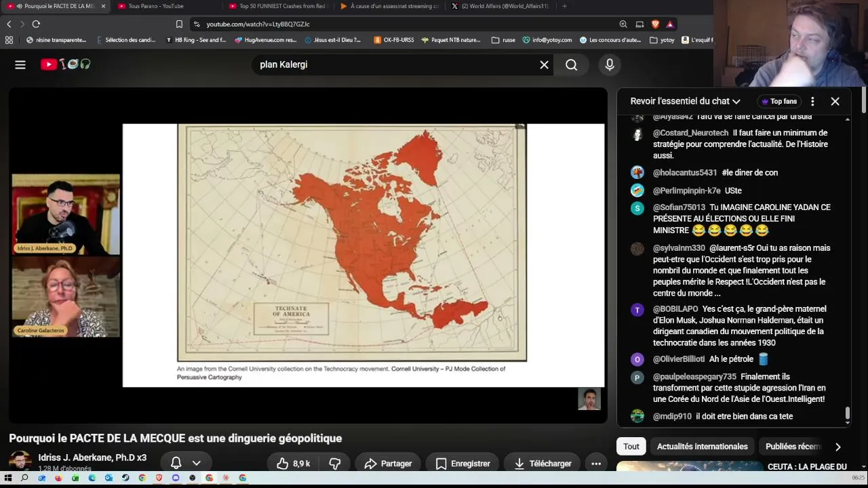Open the browser zoom magnifier icon in the address bar
Screen dimensions: 868x488
pyautogui.click(x=623, y=24)
